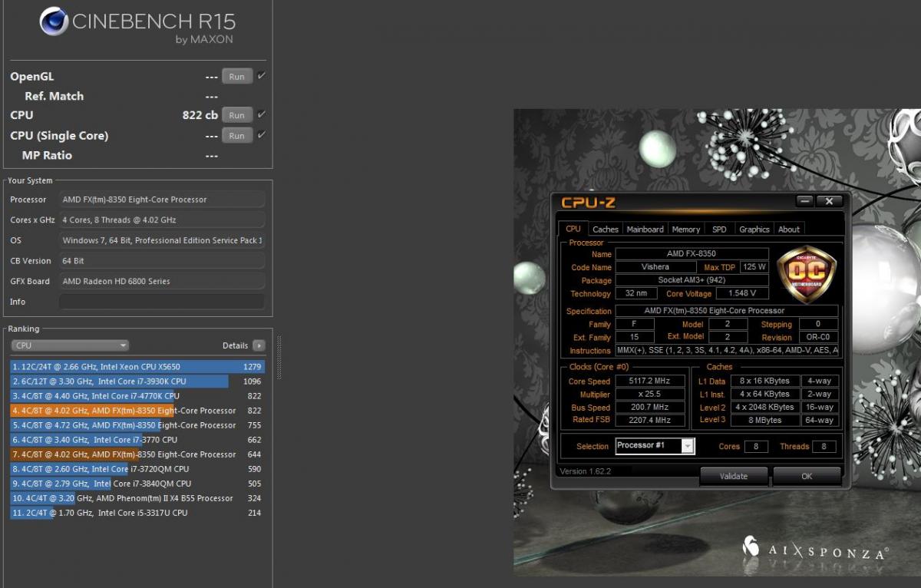Click the Core Speed 5117.2 MHz value
This screenshot has width=921, height=588.
pyautogui.click(x=650, y=381)
